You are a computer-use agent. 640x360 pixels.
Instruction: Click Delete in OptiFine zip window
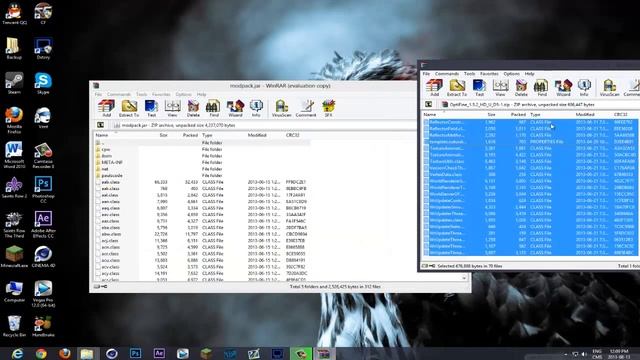[521, 87]
